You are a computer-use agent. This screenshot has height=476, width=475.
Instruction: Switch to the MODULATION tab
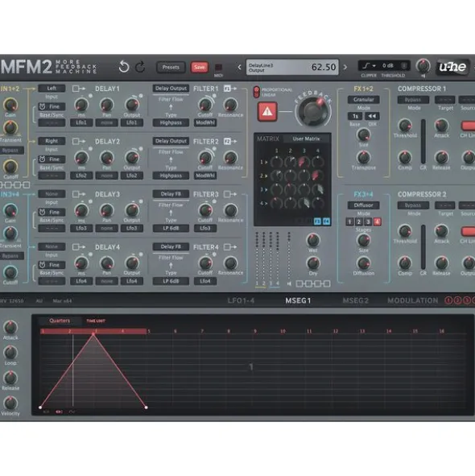(413, 300)
